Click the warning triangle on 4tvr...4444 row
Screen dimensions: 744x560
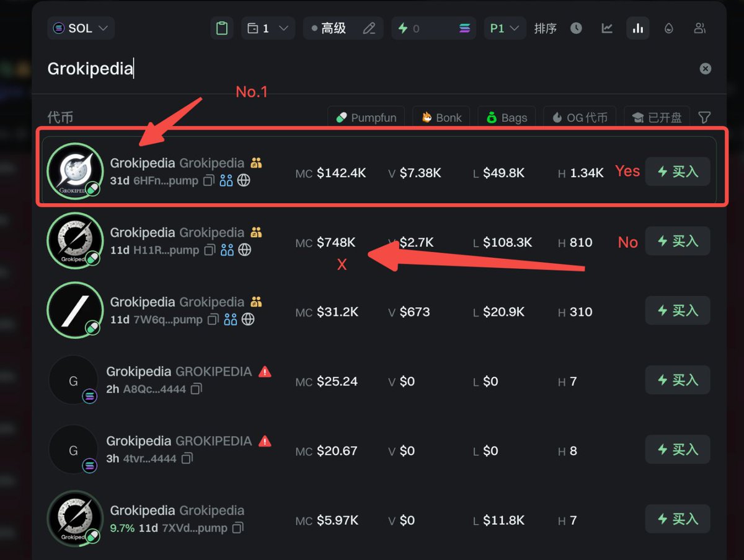click(x=265, y=441)
